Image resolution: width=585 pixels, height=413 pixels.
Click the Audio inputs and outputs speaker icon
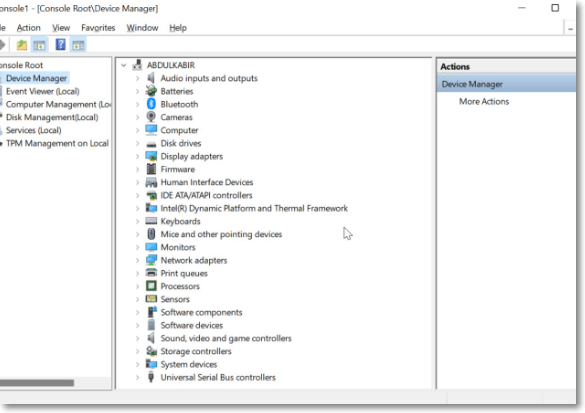tap(151, 78)
